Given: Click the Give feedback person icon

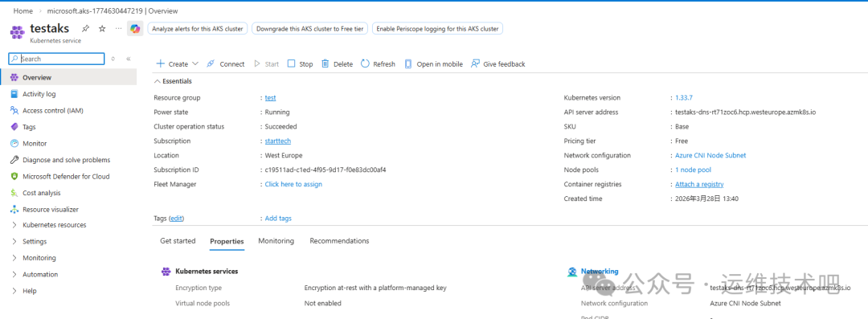Looking at the screenshot, I should point(475,63).
